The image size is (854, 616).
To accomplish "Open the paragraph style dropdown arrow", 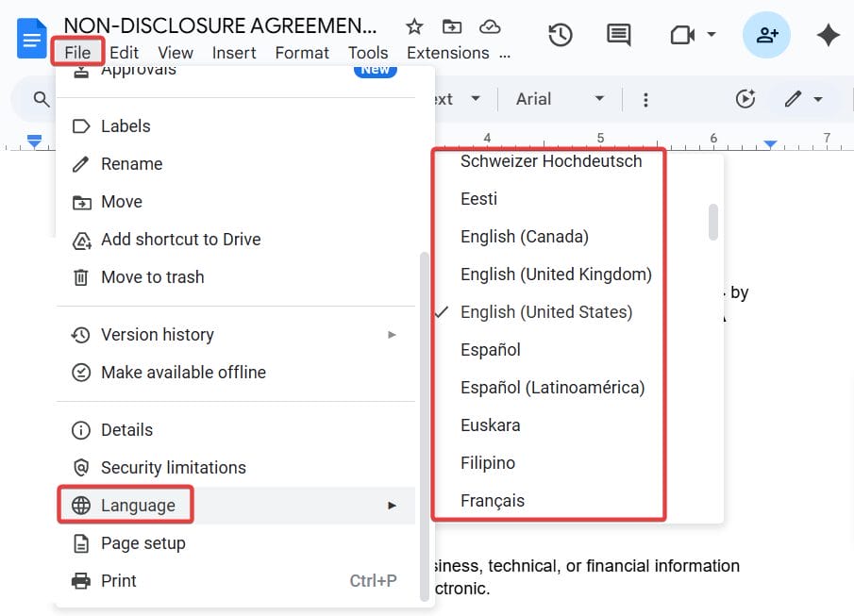I will click(x=476, y=99).
